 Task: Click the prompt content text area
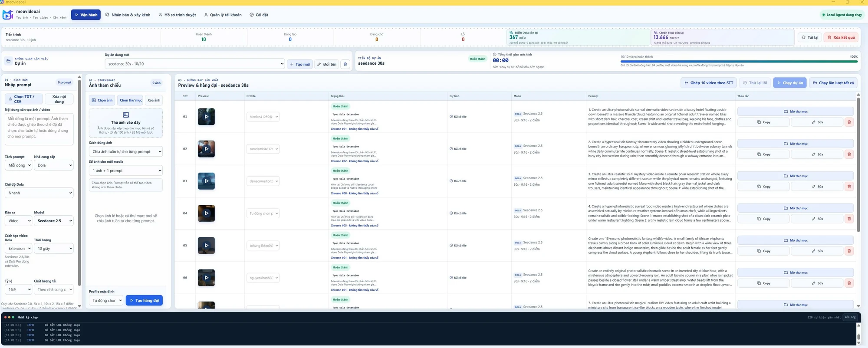coord(39,129)
